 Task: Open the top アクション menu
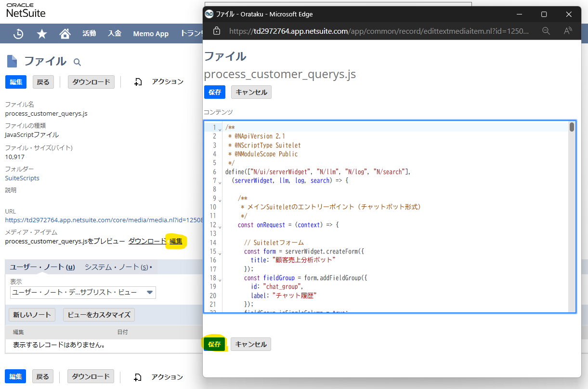click(168, 82)
